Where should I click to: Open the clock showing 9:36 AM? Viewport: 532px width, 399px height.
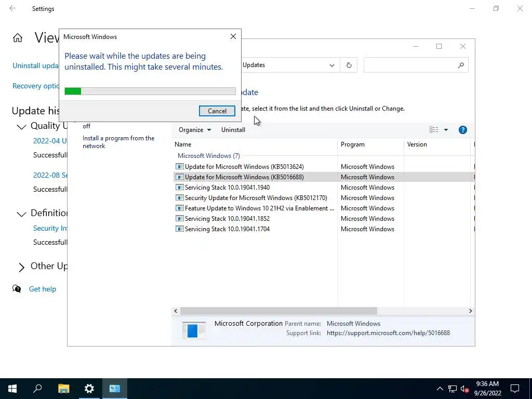pos(487,389)
